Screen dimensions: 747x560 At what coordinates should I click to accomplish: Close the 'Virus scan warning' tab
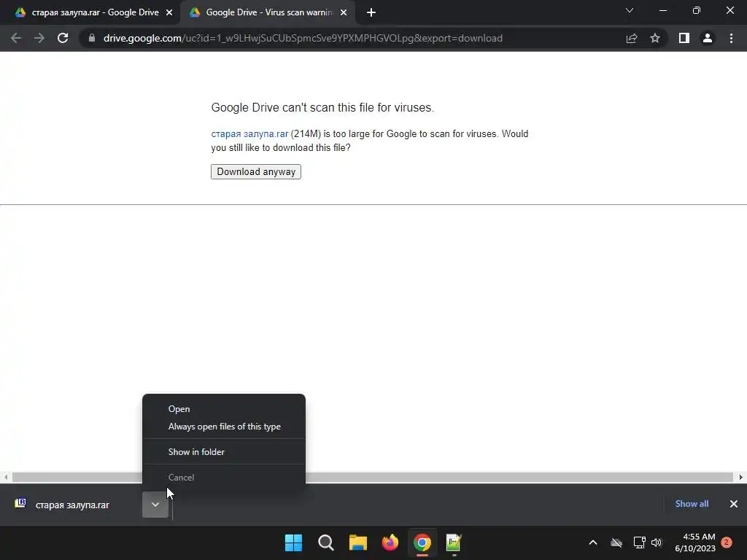344,13
